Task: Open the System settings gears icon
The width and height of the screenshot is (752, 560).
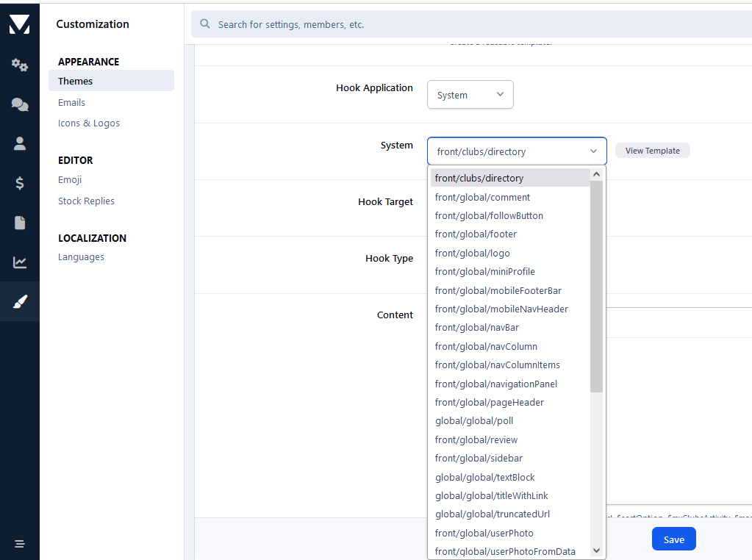Action: click(x=20, y=65)
